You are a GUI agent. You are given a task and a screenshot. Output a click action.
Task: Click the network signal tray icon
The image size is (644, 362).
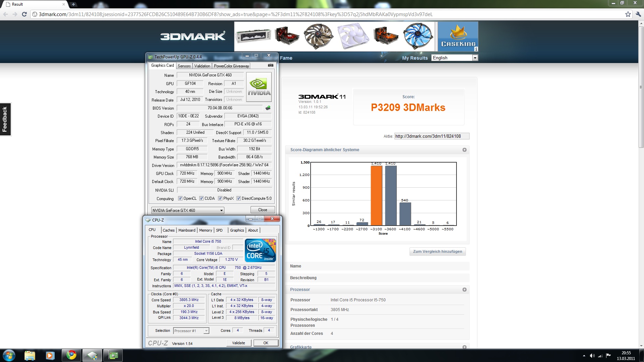[x=600, y=356]
